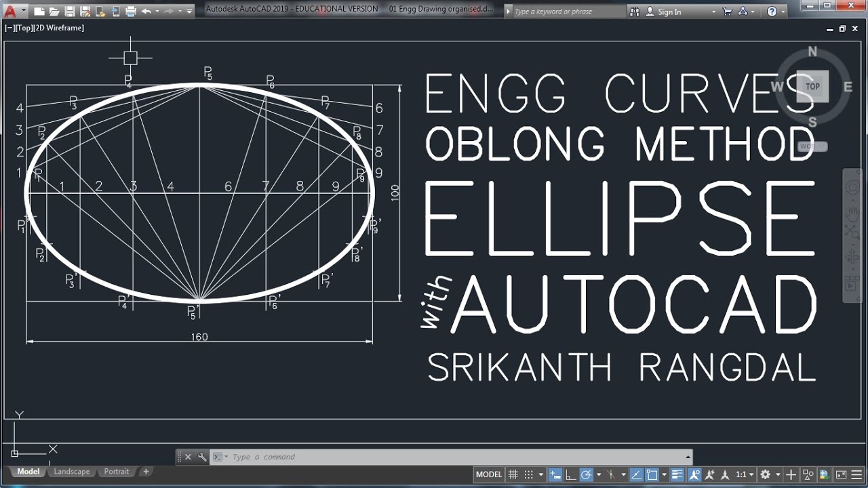Screen dimensions: 868x488
Task: Create a new drawing from Quick Access toolbar
Action: coord(39,12)
